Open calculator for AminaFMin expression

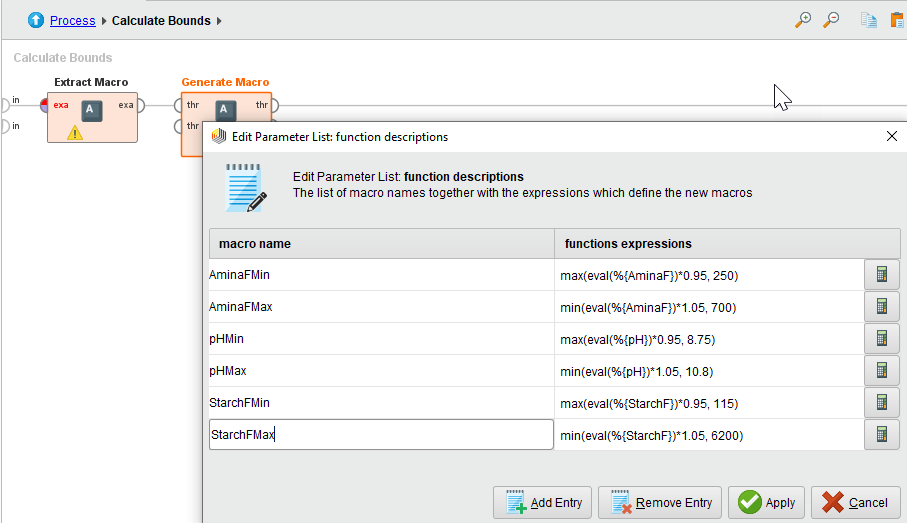(881, 275)
